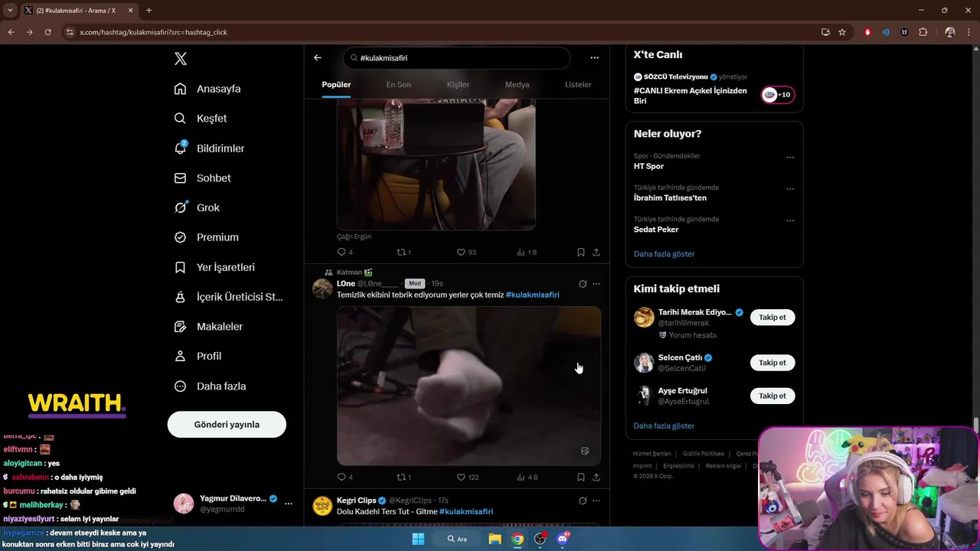Open options for HT Spor trend
Viewport: 980px width, 551px height.
coord(790,157)
